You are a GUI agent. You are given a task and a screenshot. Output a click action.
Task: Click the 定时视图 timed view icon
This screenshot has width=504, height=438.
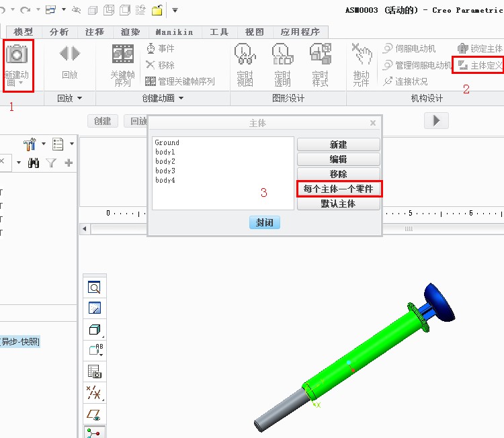[245, 54]
